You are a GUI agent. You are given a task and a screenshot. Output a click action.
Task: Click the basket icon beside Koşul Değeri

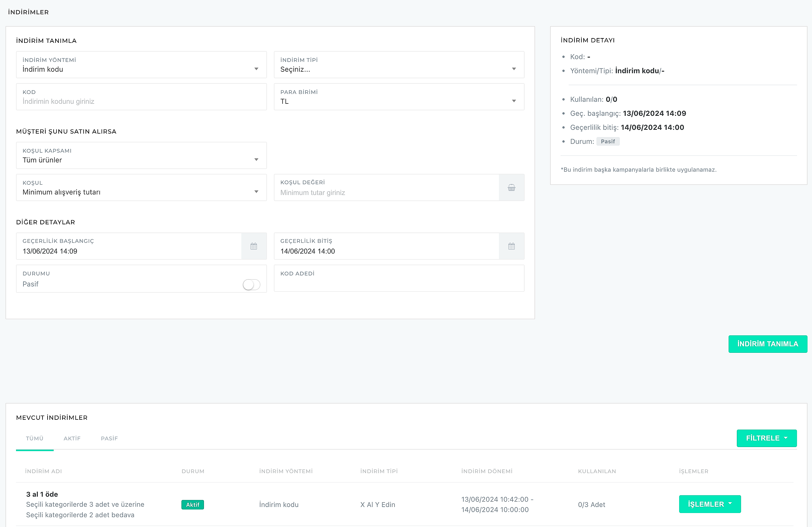511,188
